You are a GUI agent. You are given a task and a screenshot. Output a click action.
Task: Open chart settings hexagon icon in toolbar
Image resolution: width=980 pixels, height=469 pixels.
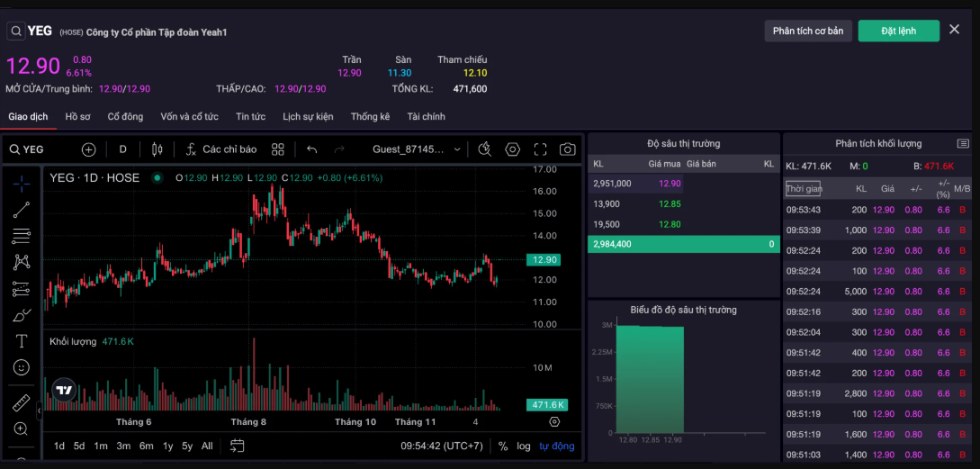click(513, 149)
